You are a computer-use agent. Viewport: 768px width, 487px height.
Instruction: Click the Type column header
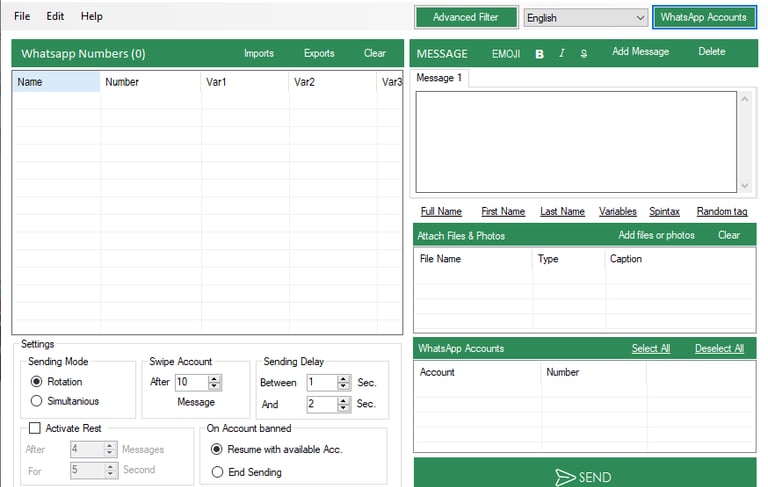(569, 259)
